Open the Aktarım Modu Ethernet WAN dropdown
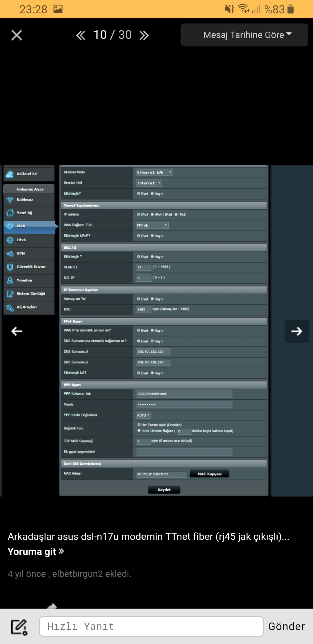 pos(154,172)
